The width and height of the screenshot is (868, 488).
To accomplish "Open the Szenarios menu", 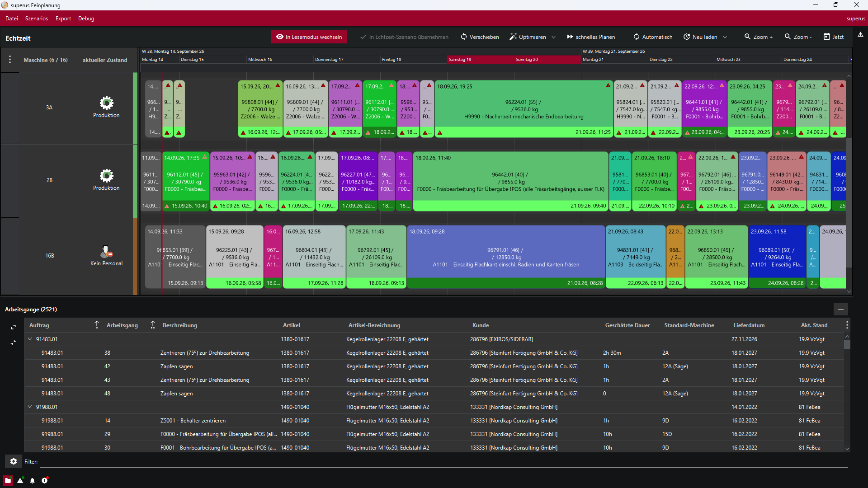I will pos(37,19).
